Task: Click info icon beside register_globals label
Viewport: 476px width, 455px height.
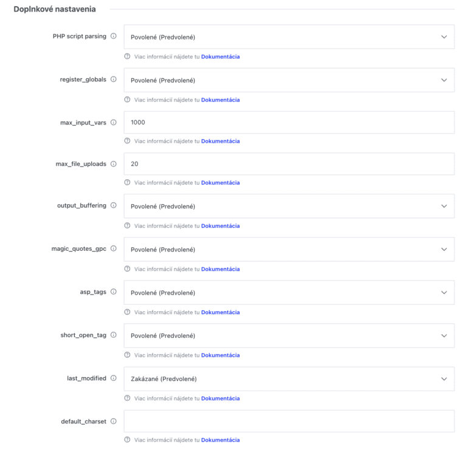Action: [114, 79]
